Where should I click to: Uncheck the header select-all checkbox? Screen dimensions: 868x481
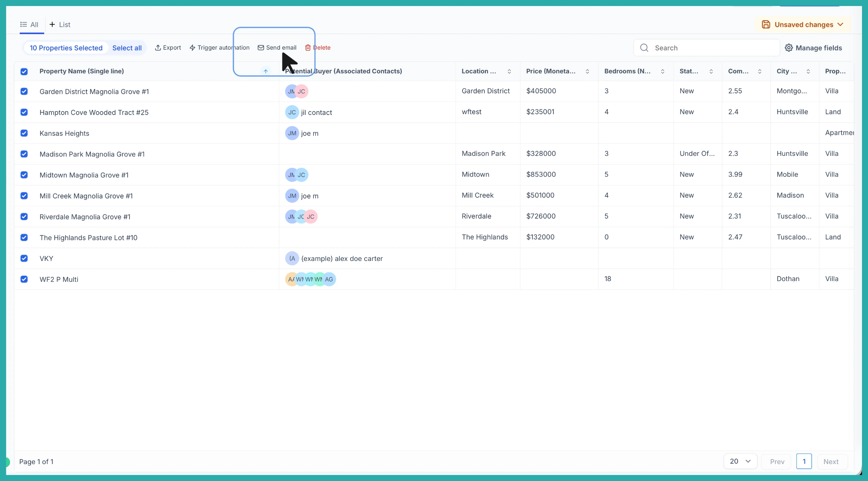click(x=24, y=72)
